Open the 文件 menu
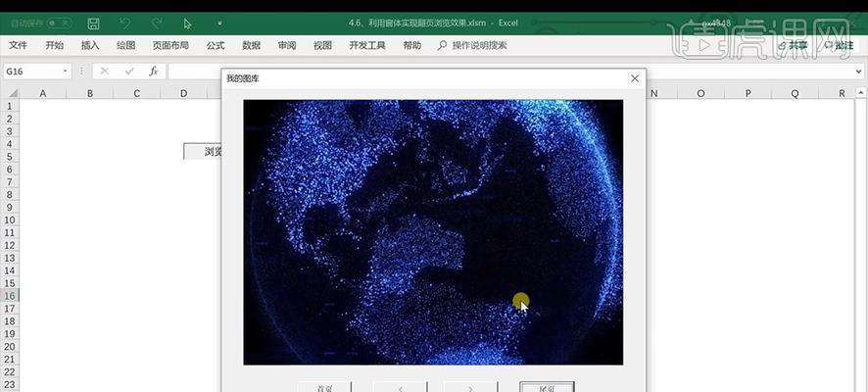The width and height of the screenshot is (868, 392). (x=18, y=45)
